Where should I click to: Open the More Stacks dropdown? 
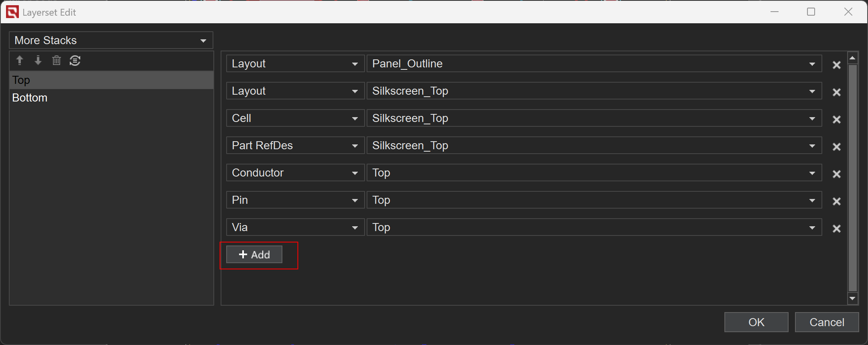pyautogui.click(x=111, y=41)
